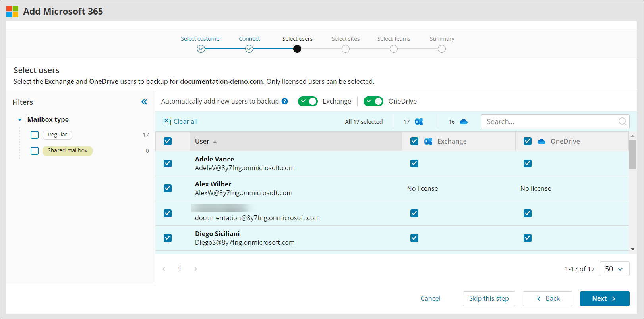This screenshot has height=319, width=644.
Task: Open the Connect wizard step
Action: (249, 49)
